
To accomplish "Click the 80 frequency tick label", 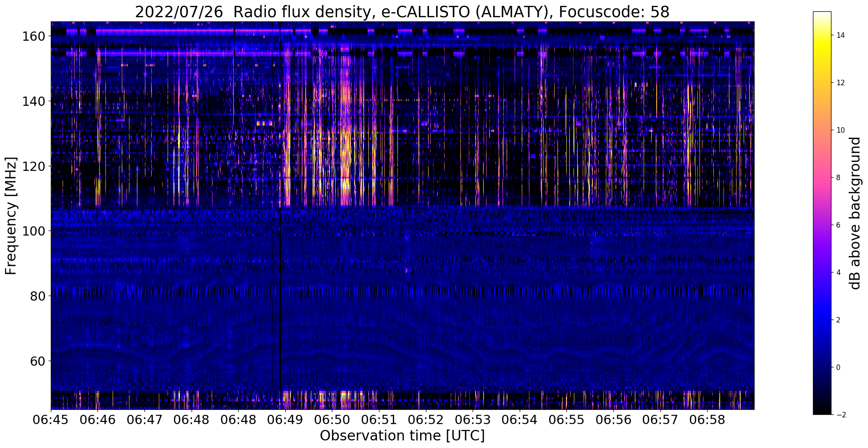I will pos(38,296).
